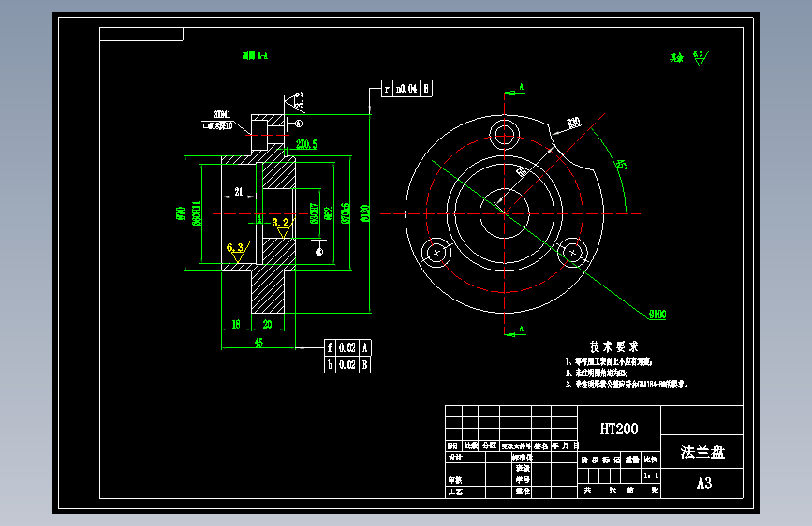The image size is (812, 526).
Task: Select the 20 dimension below the section view
Action: 267,324
